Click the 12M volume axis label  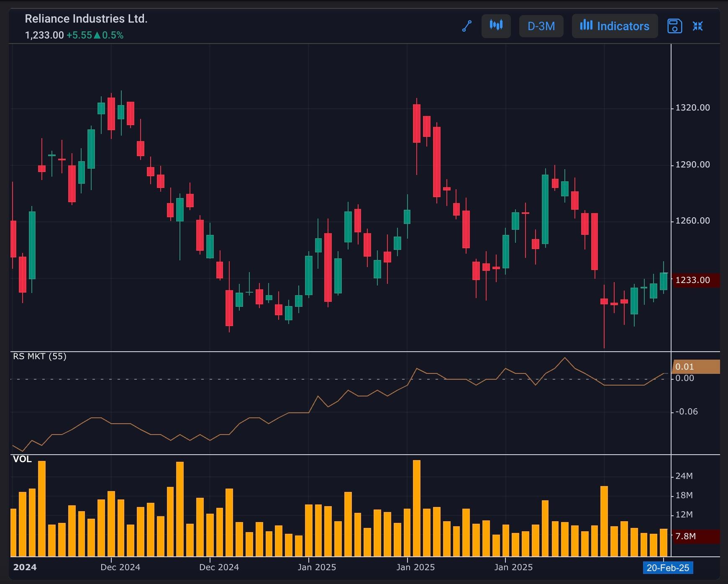[684, 515]
